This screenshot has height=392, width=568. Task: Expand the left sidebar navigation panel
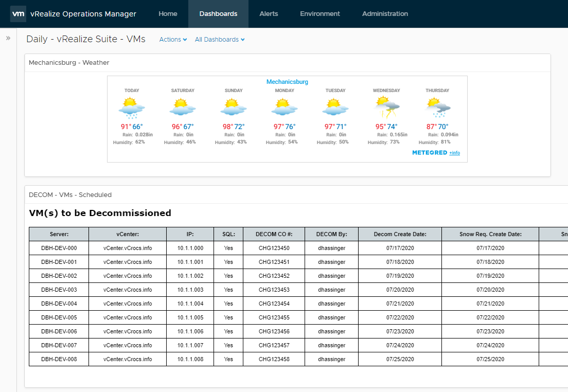point(8,38)
